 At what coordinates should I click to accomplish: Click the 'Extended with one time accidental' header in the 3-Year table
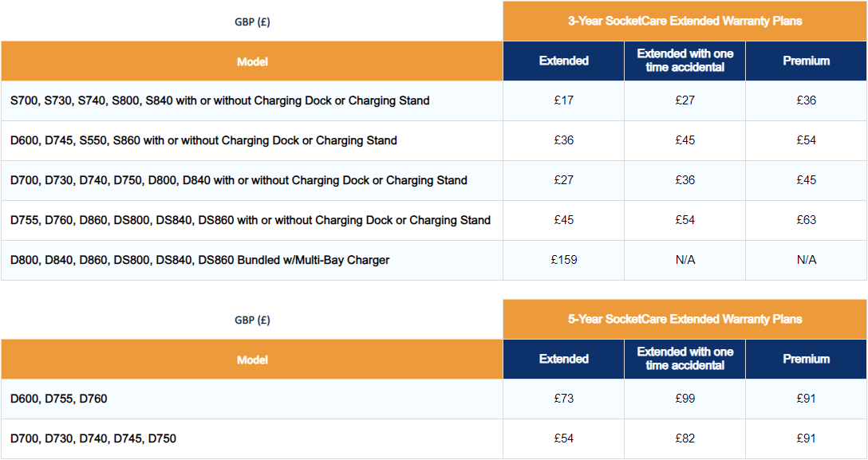pyautogui.click(x=685, y=61)
